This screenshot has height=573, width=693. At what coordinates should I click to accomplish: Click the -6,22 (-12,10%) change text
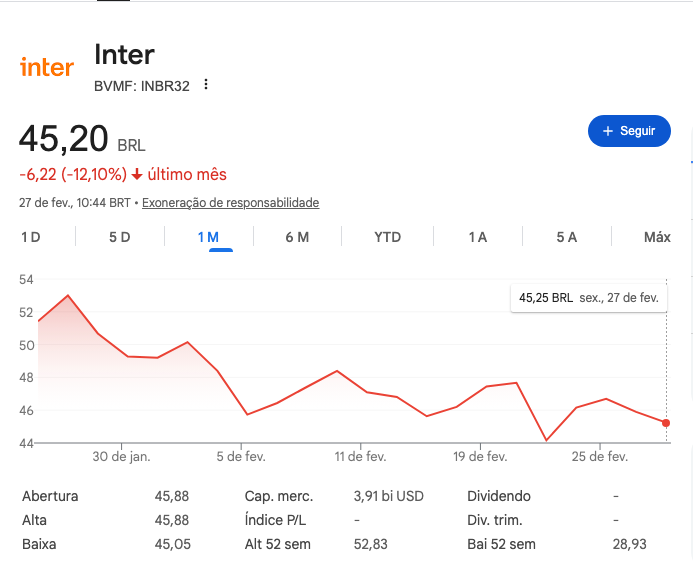pos(73,175)
